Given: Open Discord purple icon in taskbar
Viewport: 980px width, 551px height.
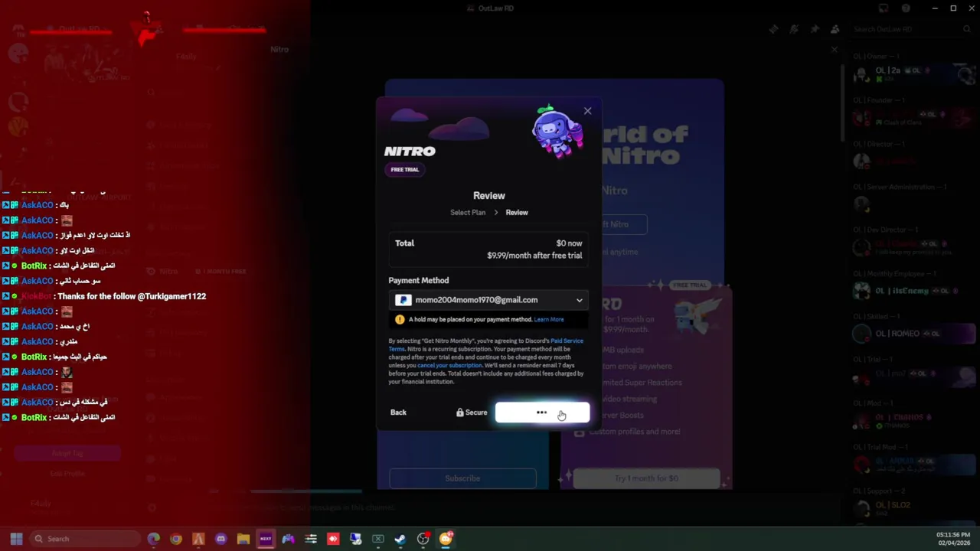Looking at the screenshot, I should (x=221, y=539).
